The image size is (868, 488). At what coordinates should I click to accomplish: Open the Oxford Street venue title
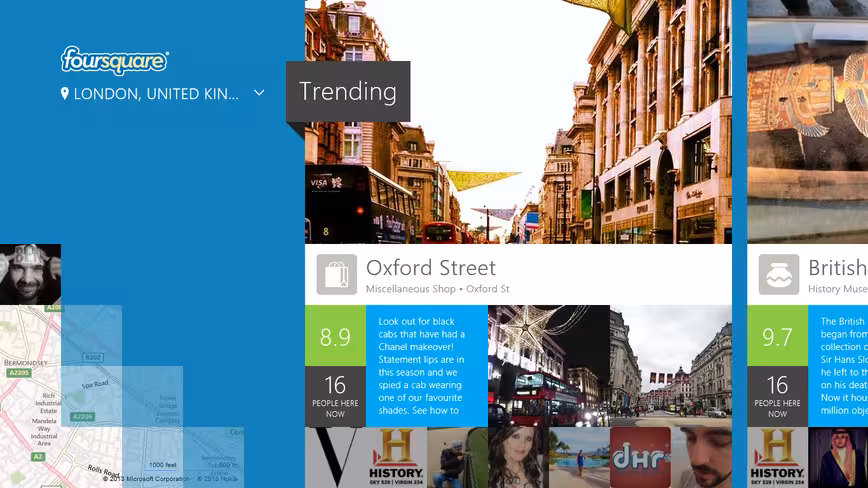(431, 268)
